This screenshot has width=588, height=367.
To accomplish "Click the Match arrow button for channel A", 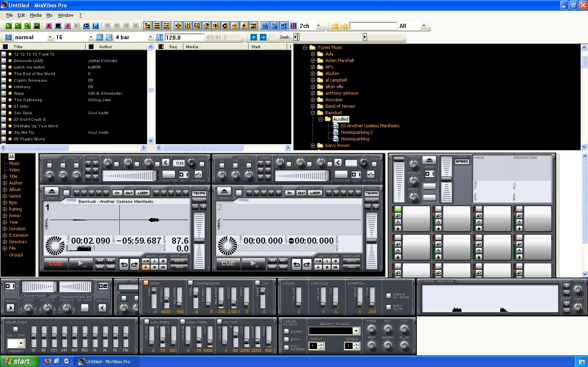I will click(10, 308).
